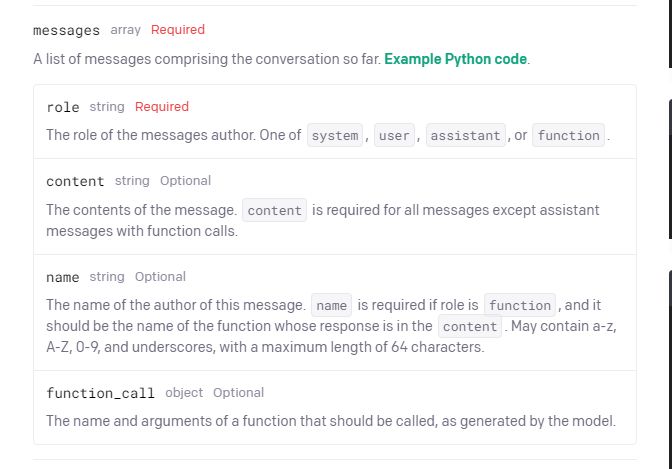Image resolution: width=672 pixels, height=469 pixels.
Task: Click the Optional label beside function_call
Action: tap(238, 393)
